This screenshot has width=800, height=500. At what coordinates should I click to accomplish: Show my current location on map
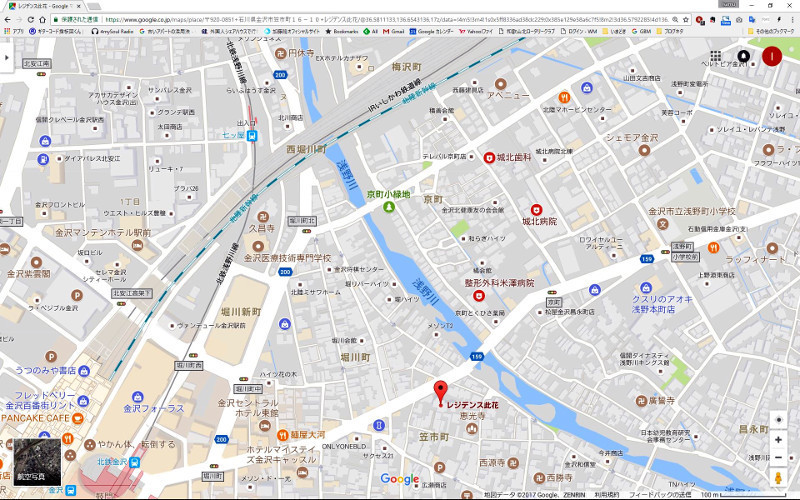point(778,420)
